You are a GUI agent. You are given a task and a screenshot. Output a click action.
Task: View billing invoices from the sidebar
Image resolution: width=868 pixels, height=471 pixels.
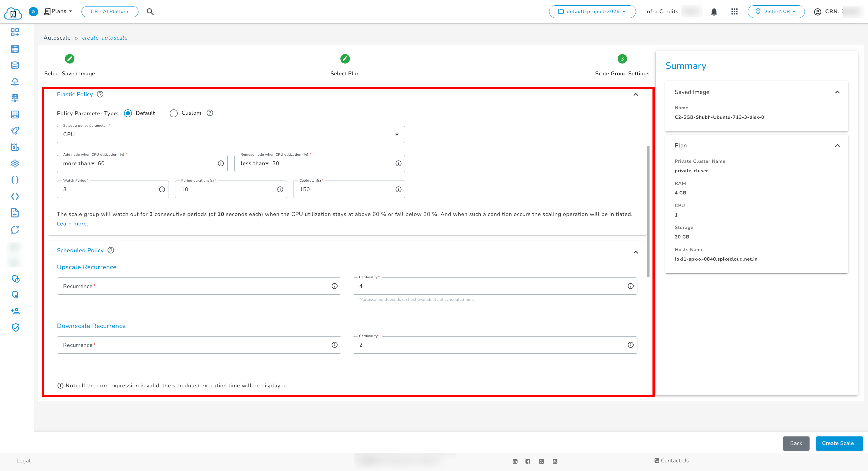pos(15,147)
